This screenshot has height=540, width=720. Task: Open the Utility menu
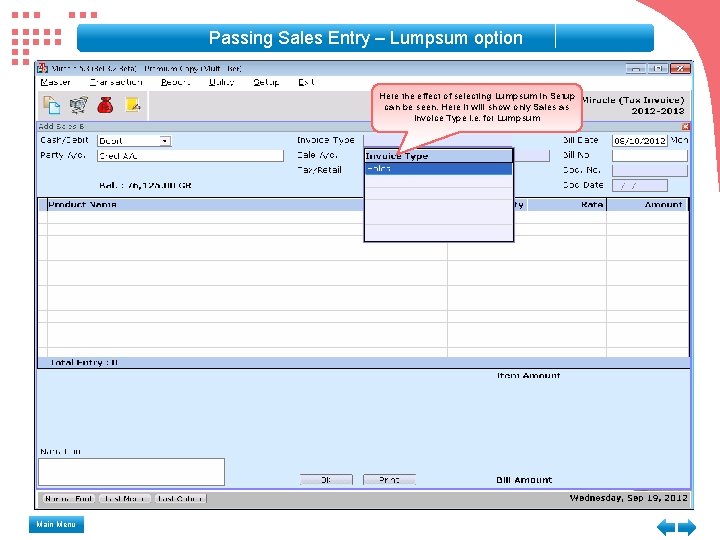coord(222,82)
